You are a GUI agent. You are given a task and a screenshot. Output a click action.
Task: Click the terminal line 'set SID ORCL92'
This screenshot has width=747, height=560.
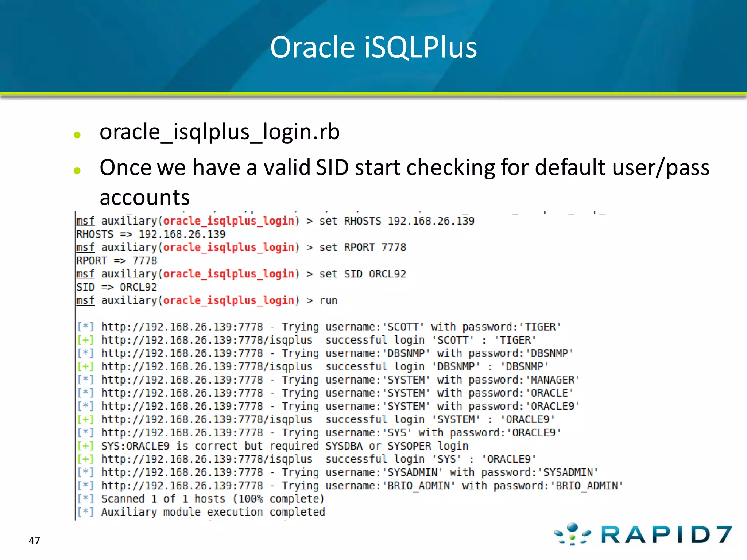241,274
